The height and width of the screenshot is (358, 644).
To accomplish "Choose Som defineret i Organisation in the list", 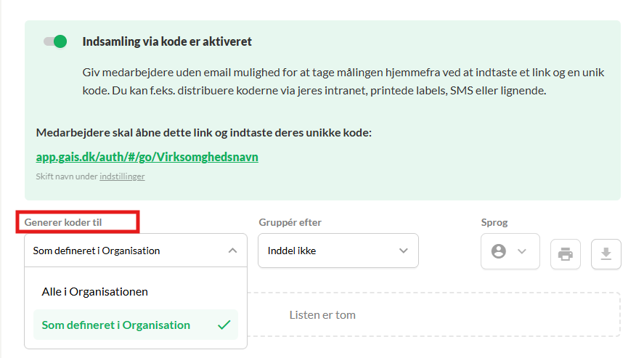I will point(116,325).
